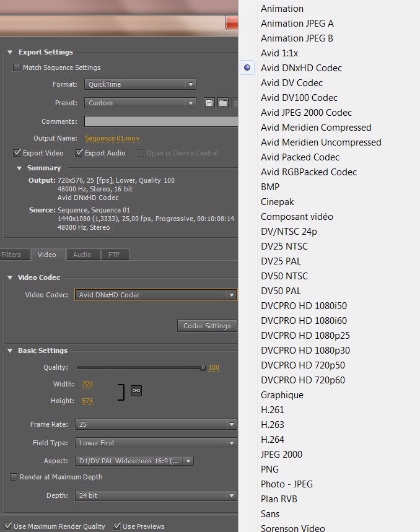Click into the Comments text field
Image resolution: width=420 pixels, height=532 pixels.
coord(161,121)
